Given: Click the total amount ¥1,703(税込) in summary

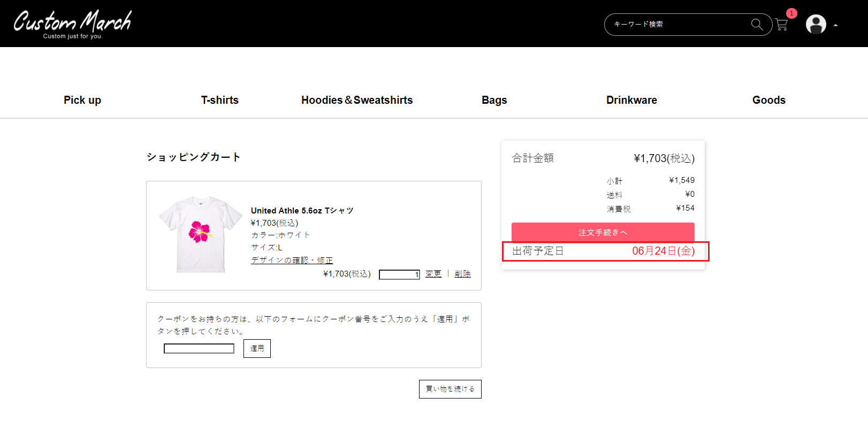Looking at the screenshot, I should pyautogui.click(x=664, y=158).
